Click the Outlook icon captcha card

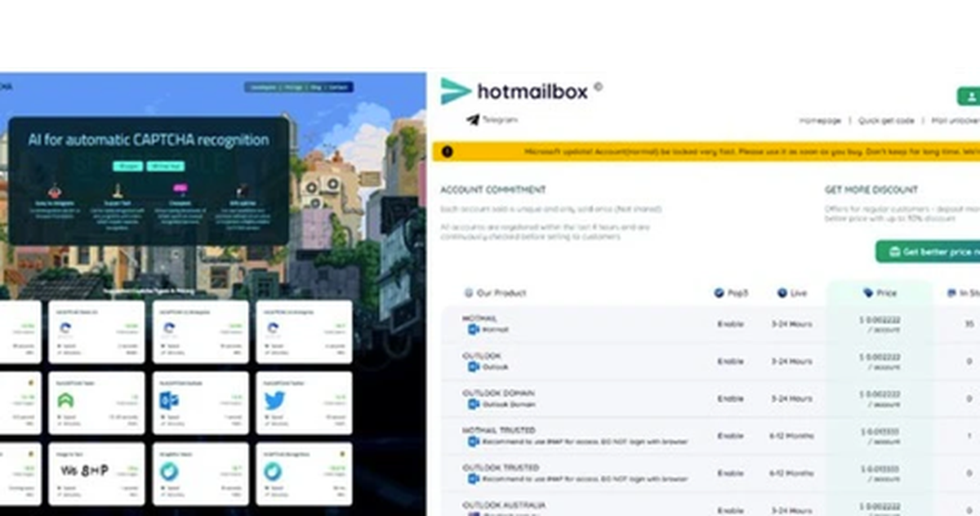pos(200,403)
